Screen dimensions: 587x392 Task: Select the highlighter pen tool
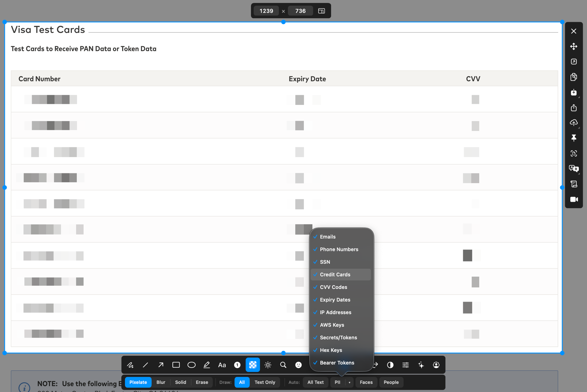click(x=207, y=365)
